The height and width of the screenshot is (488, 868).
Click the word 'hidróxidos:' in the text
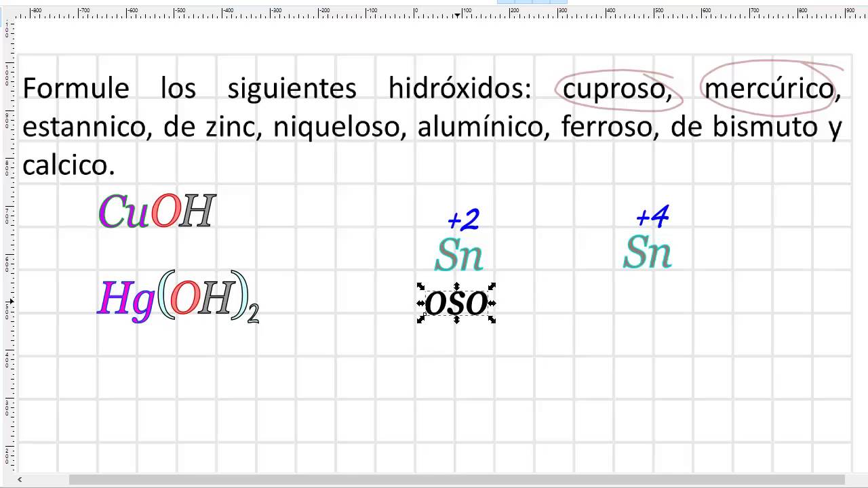click(460, 88)
